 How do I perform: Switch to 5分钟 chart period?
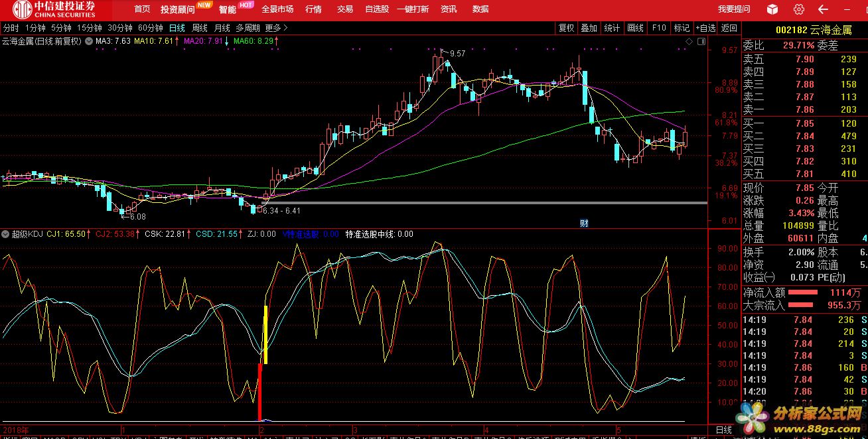[61, 28]
